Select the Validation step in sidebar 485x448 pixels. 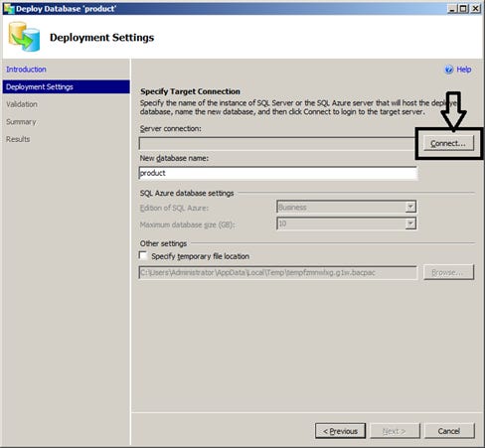22,104
